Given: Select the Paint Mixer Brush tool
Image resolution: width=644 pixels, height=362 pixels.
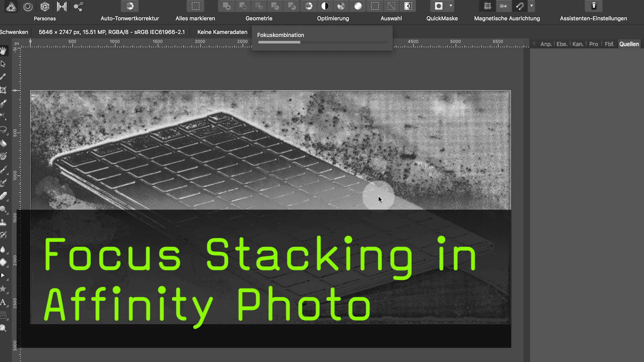Looking at the screenshot, I should click(x=3, y=183).
